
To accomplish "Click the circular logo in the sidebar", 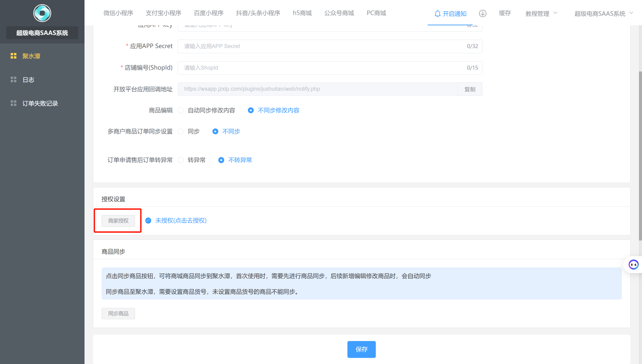I will (x=42, y=13).
